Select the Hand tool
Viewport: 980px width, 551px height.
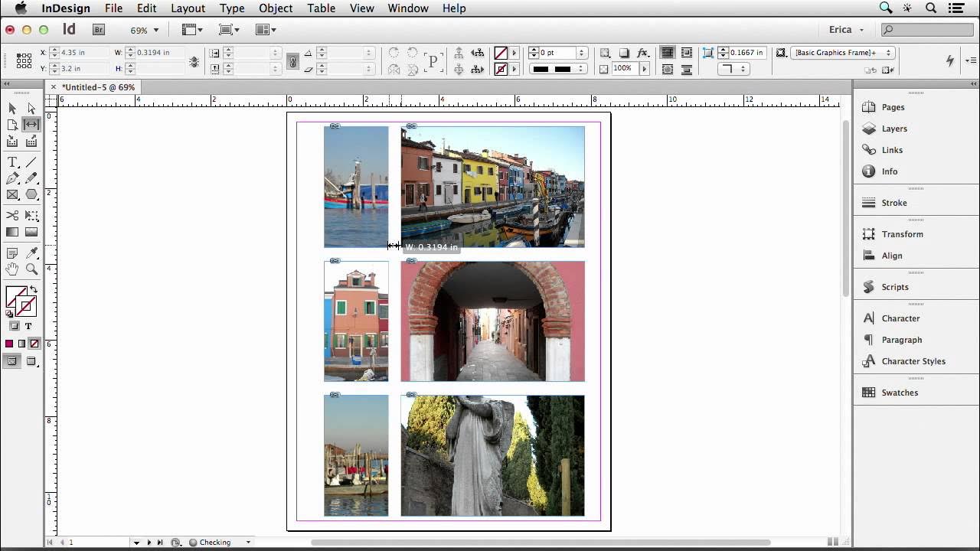[12, 269]
